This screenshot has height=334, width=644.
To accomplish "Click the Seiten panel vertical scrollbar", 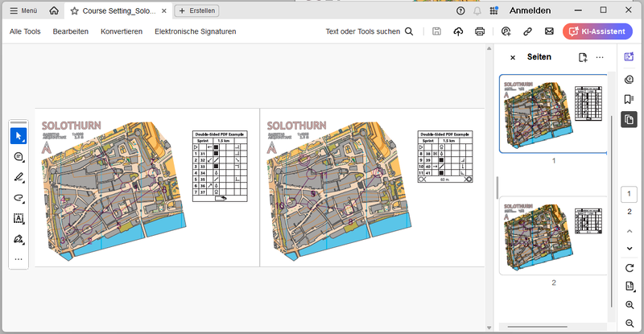I will [612, 212].
